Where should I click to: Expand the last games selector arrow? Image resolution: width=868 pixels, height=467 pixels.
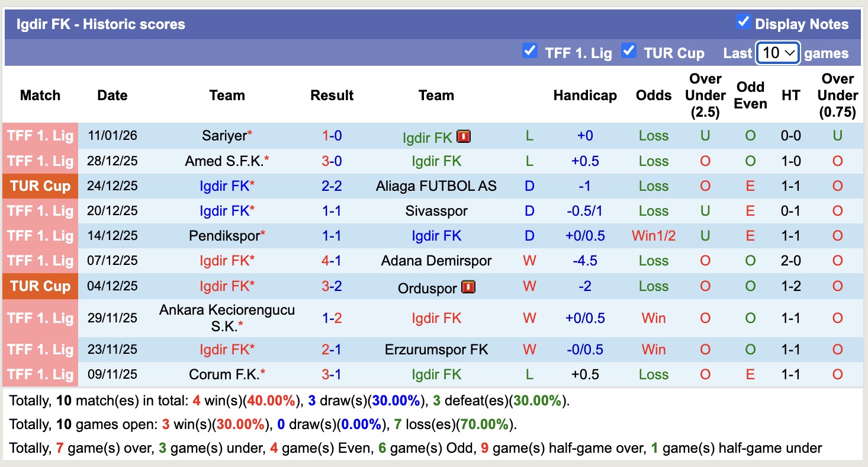tap(790, 53)
